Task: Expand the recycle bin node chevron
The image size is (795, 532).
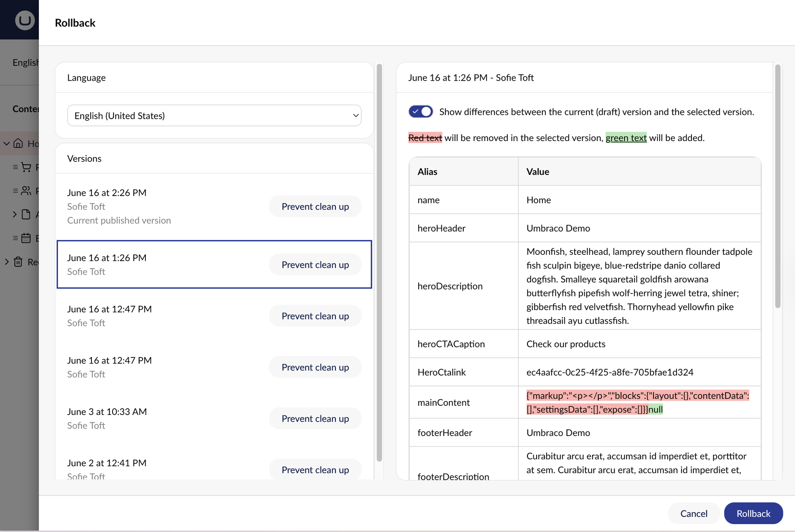Action: 7,261
